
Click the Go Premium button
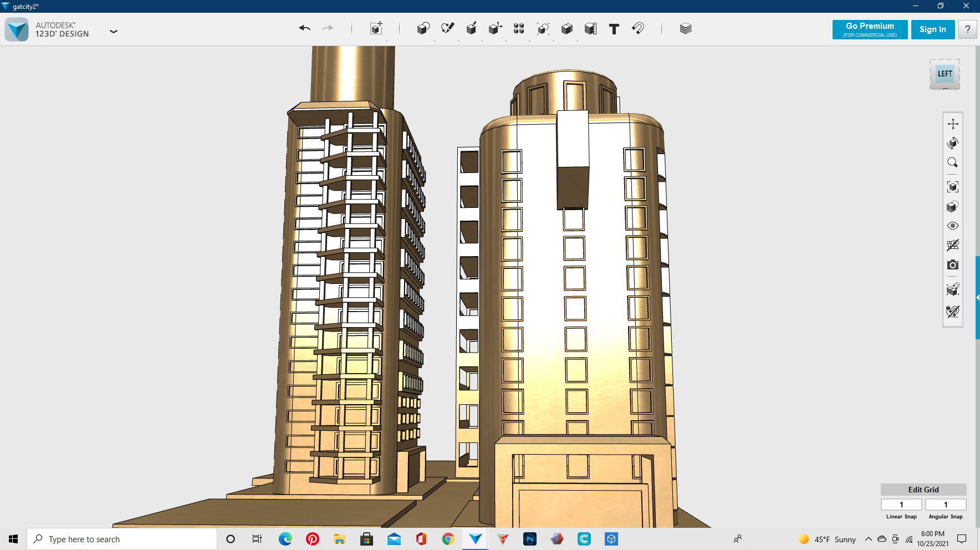(870, 29)
